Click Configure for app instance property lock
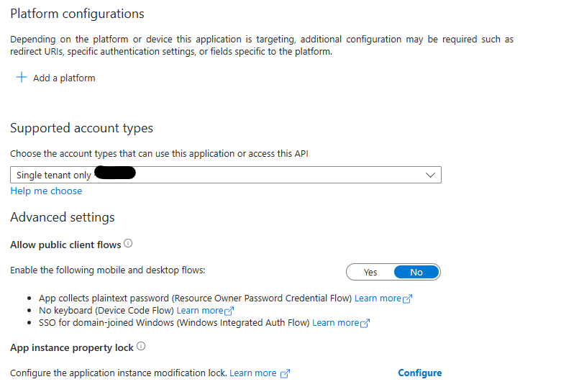The width and height of the screenshot is (579, 392). pos(420,373)
